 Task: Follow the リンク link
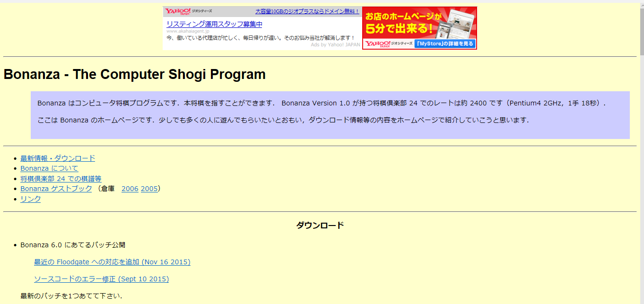[31, 199]
